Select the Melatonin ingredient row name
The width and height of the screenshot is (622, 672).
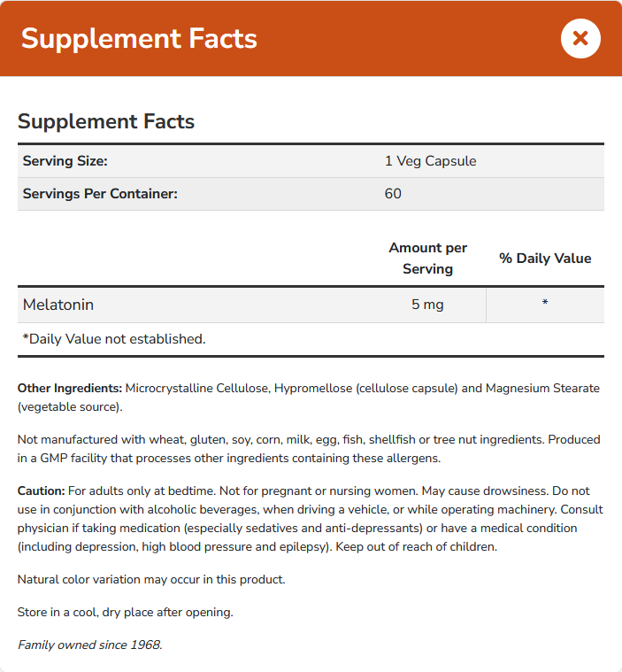[58, 305]
